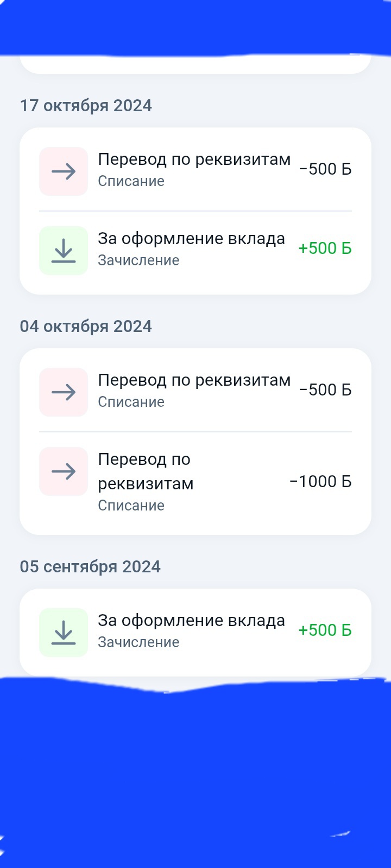Open the 17 October "Перевод по реквизитам" transaction title

(194, 159)
